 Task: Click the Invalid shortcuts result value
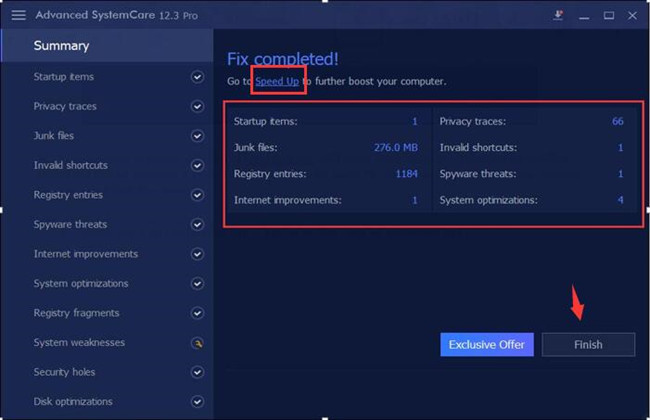point(621,148)
